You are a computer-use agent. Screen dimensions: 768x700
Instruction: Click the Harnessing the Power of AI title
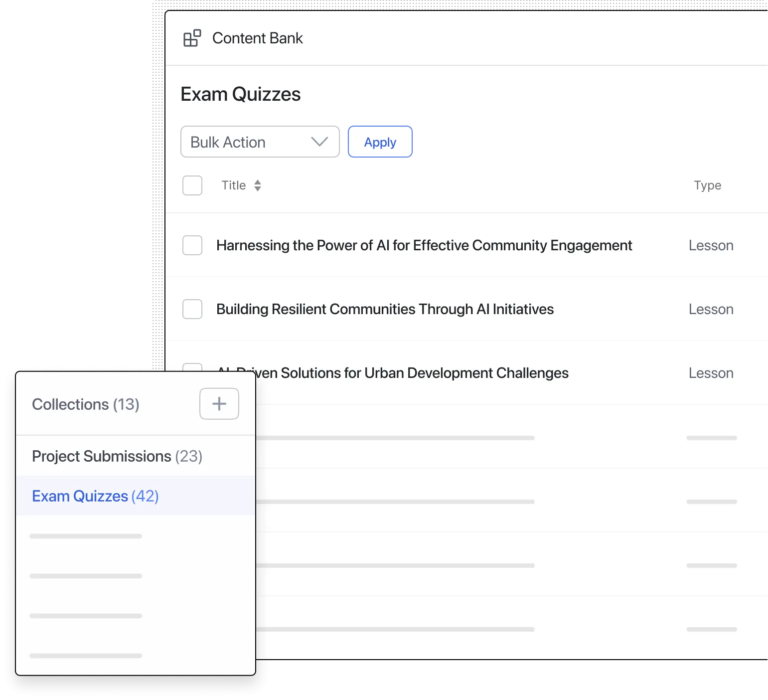pyautogui.click(x=424, y=245)
